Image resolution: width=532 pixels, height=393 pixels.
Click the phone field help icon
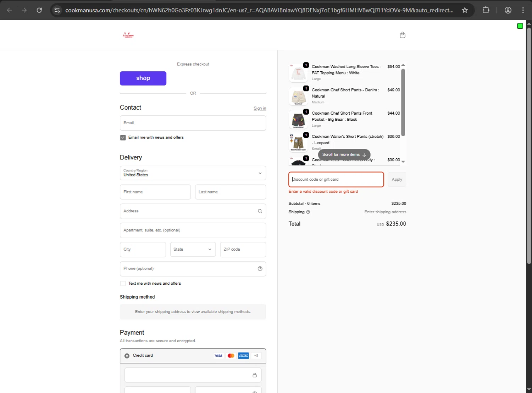point(260,269)
